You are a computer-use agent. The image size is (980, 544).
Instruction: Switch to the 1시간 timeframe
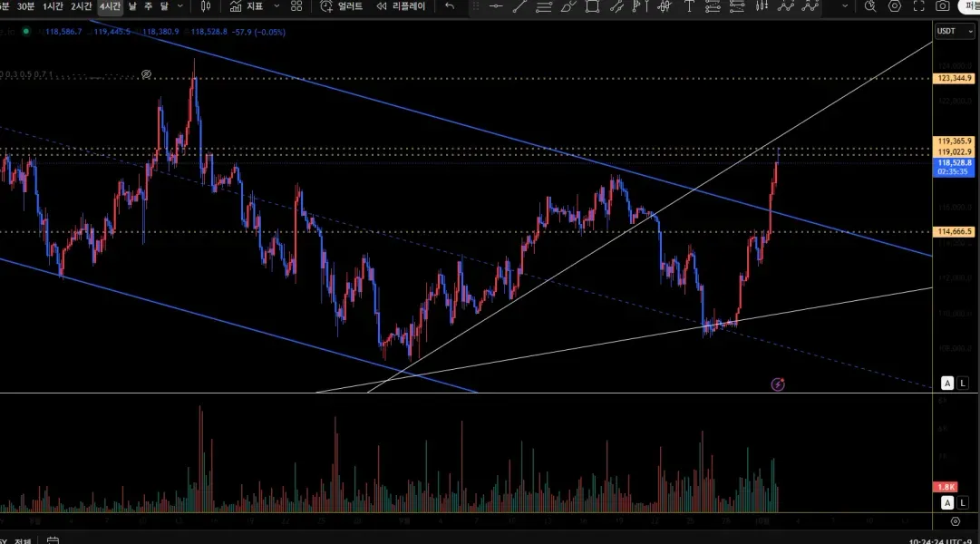53,6
